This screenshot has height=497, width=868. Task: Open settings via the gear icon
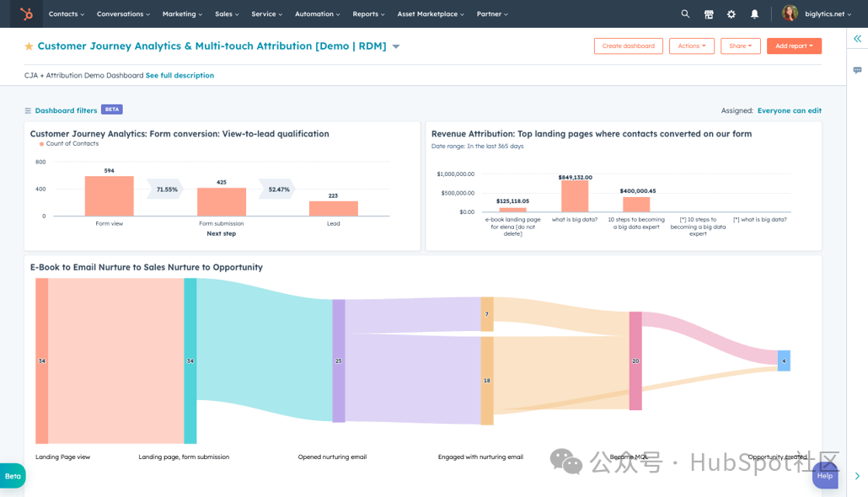pos(731,14)
